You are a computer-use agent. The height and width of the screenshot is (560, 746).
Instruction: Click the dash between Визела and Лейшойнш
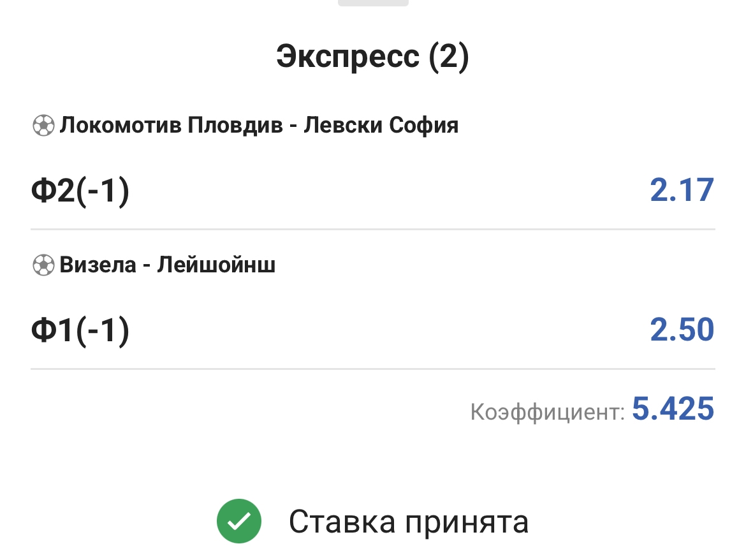(146, 265)
